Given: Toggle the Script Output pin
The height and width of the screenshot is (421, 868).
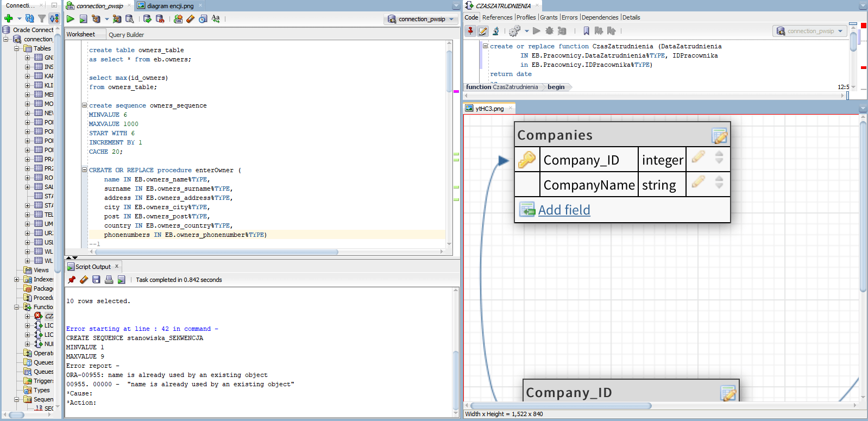Looking at the screenshot, I should (x=71, y=280).
